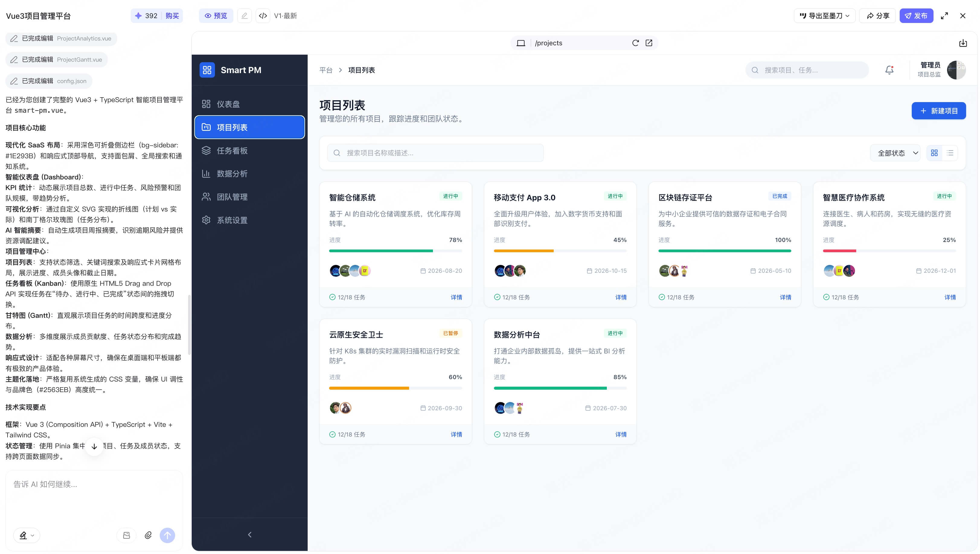980x554 pixels.
Task: Click the /projects URL path
Action: pyautogui.click(x=548, y=43)
